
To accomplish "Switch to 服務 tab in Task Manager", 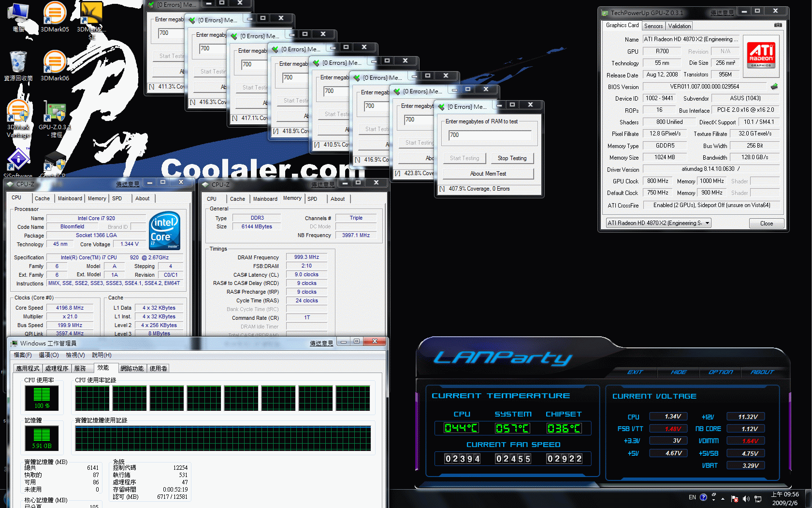I will pos(80,369).
